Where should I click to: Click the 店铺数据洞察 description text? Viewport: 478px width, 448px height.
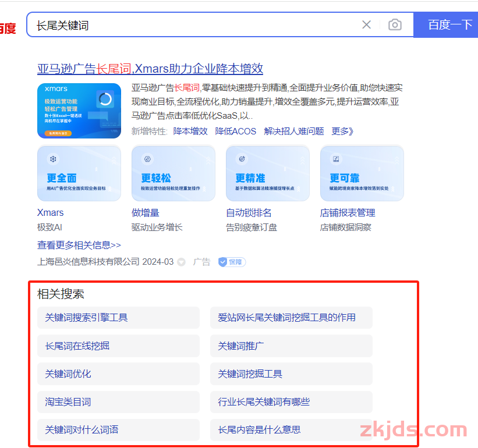346,227
